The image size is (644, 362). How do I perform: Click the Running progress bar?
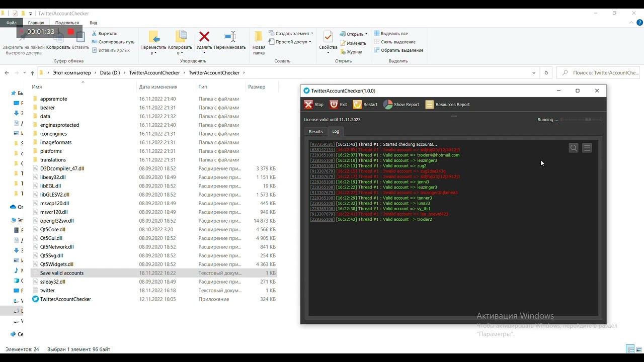point(582,120)
